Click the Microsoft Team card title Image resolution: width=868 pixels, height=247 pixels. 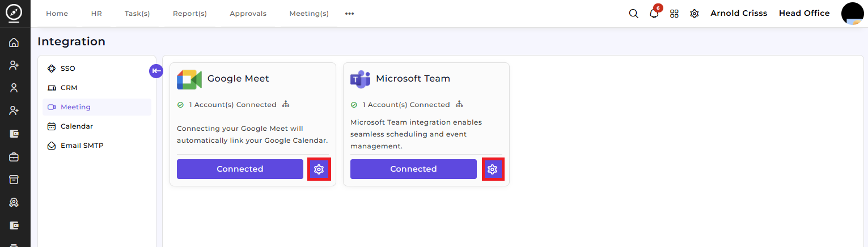(413, 79)
